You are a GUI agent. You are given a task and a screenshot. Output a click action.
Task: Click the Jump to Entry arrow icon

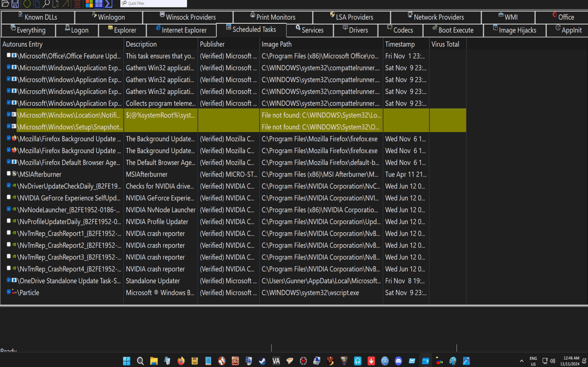pyautogui.click(x=65, y=3)
